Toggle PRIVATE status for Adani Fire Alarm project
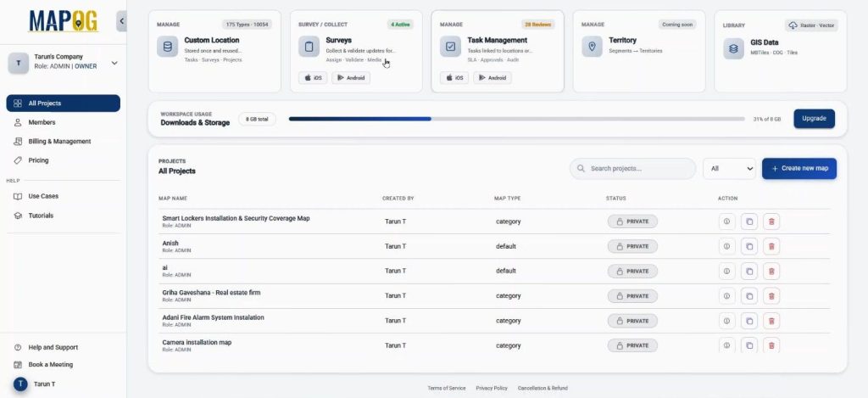This screenshot has width=868, height=398. pos(632,321)
